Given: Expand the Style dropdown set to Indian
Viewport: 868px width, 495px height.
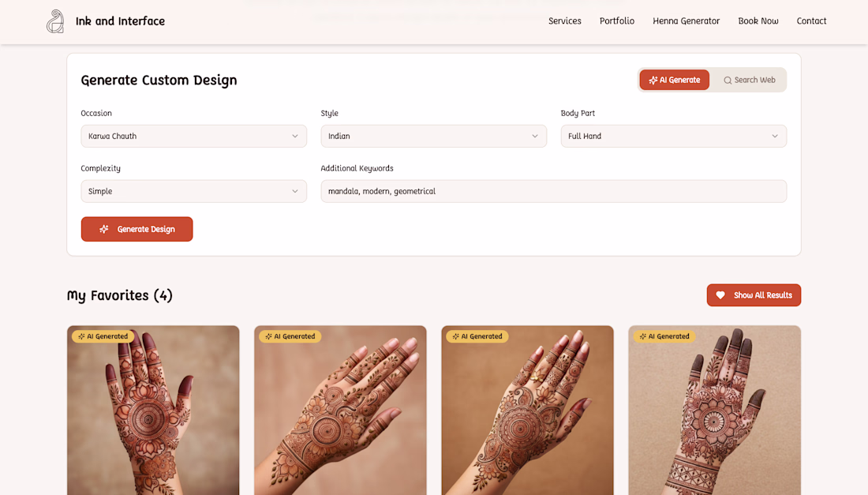Looking at the screenshot, I should pyautogui.click(x=433, y=137).
